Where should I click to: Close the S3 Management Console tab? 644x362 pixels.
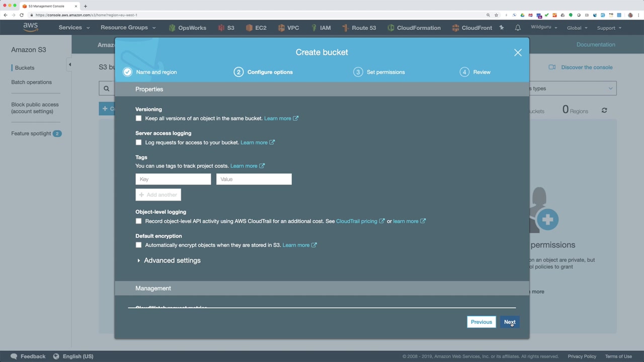pyautogui.click(x=76, y=6)
